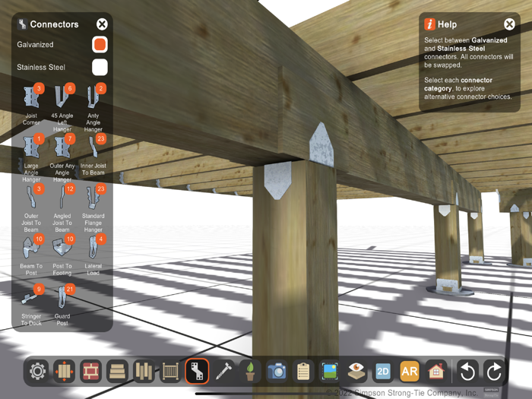
Task: Open the Stringer To Deck connector category
Action: point(31,305)
